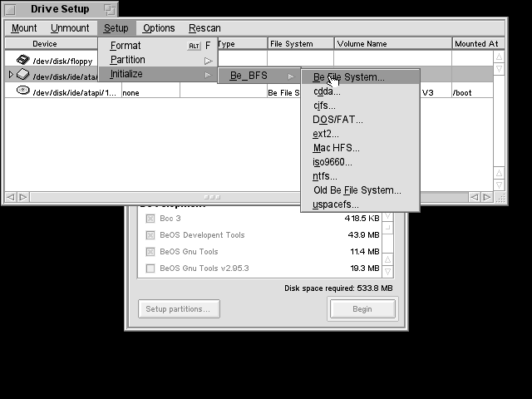Click the Begin button in installer

tap(362, 308)
